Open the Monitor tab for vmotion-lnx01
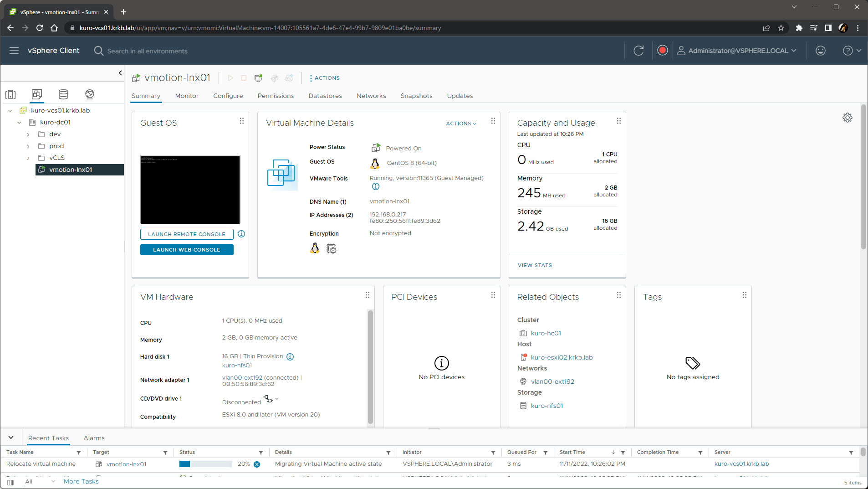The width and height of the screenshot is (868, 489). tap(186, 96)
